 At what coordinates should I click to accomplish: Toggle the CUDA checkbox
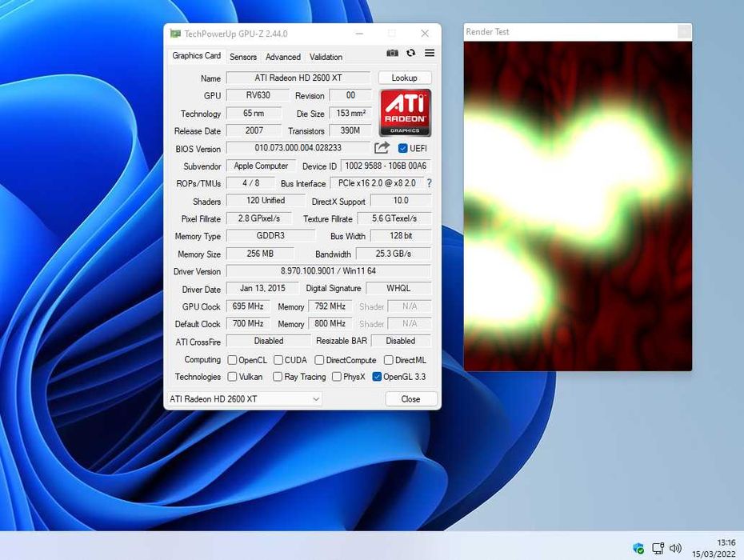278,360
